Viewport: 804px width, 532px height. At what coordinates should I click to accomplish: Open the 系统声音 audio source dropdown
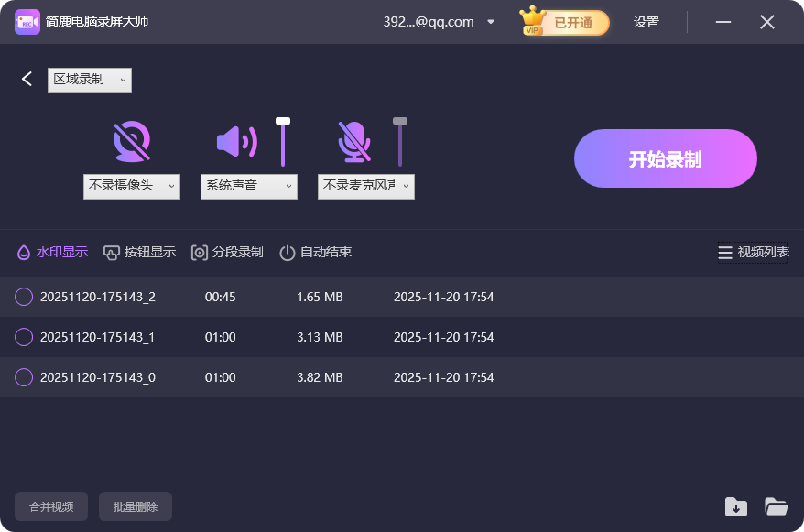pyautogui.click(x=248, y=186)
